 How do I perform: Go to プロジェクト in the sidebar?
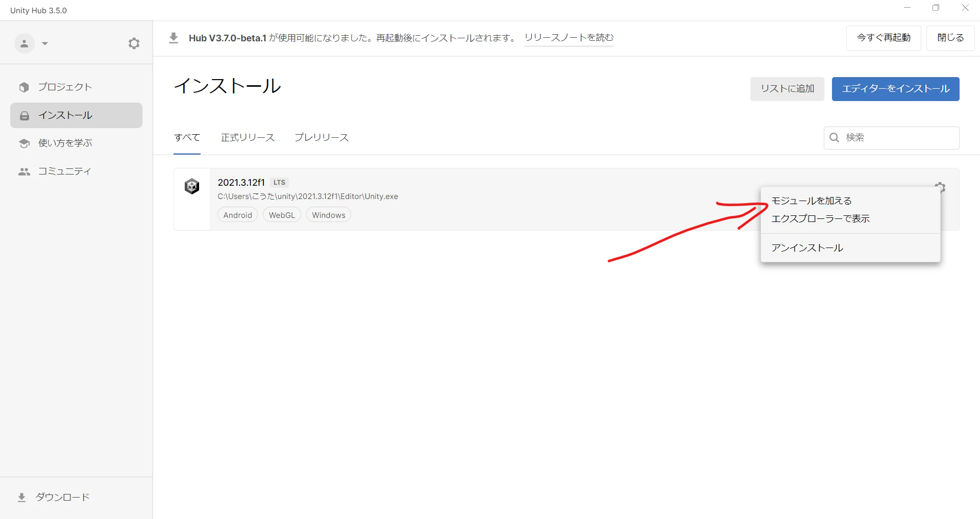76,87
